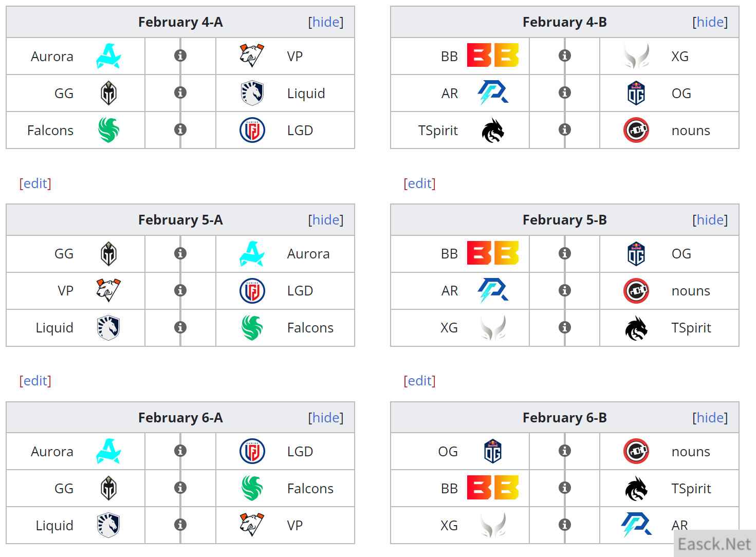Click the BetBoom logo in February 5-B

pyautogui.click(x=492, y=253)
